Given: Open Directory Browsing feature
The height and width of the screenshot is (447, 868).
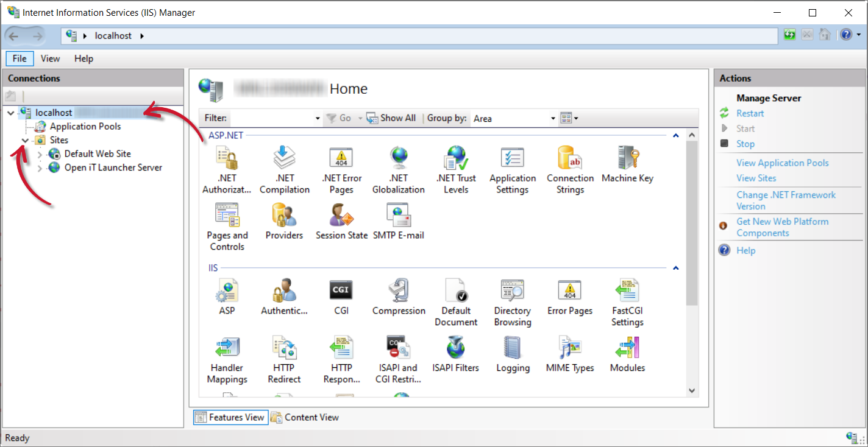Looking at the screenshot, I should point(512,291).
